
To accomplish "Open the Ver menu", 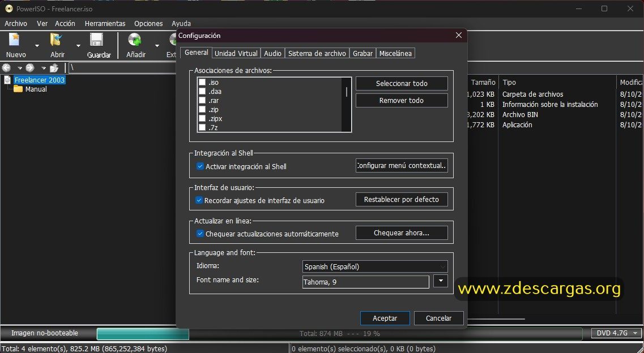I will point(42,23).
